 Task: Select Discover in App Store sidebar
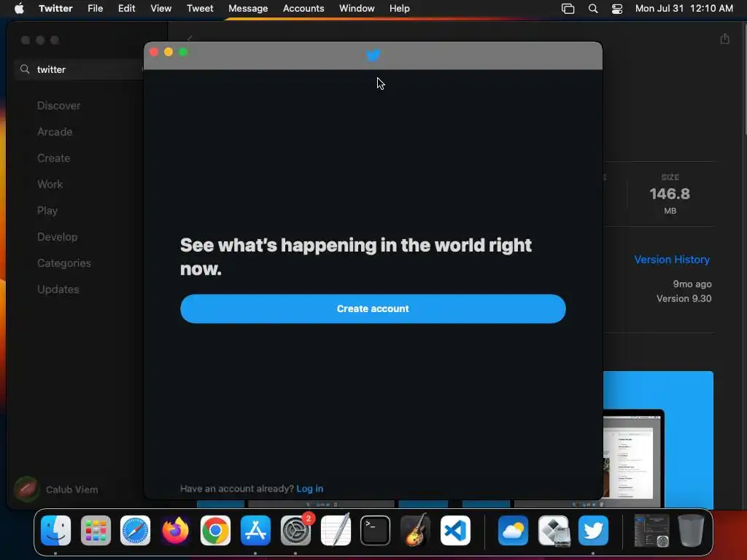(58, 106)
